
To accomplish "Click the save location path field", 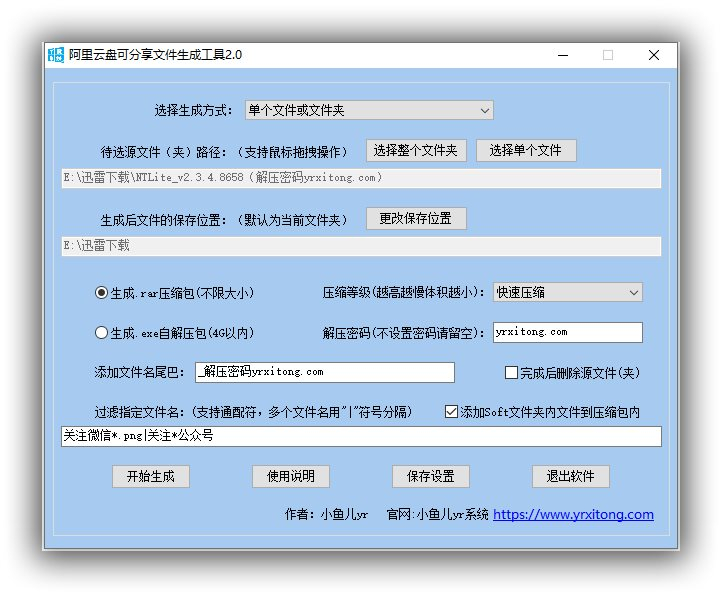I will (x=361, y=246).
